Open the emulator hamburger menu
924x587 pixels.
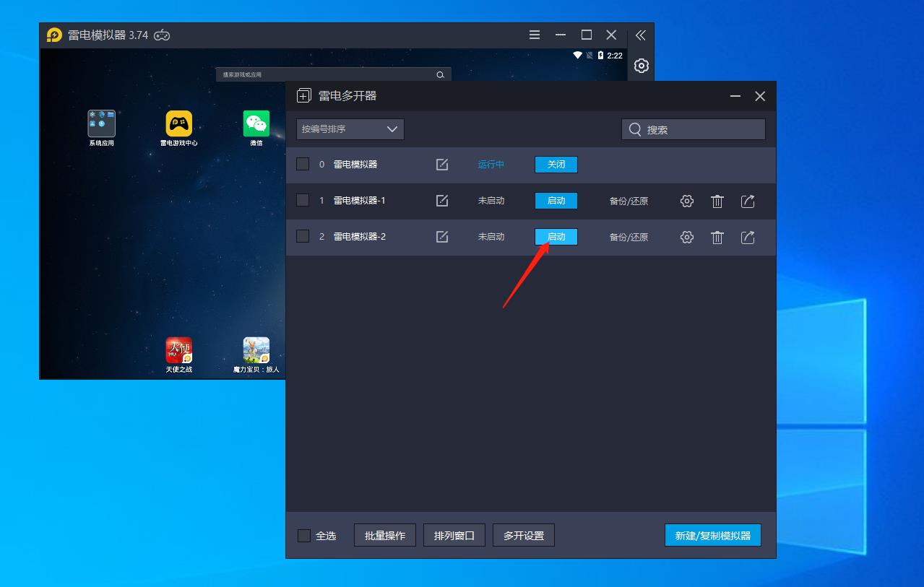[535, 35]
